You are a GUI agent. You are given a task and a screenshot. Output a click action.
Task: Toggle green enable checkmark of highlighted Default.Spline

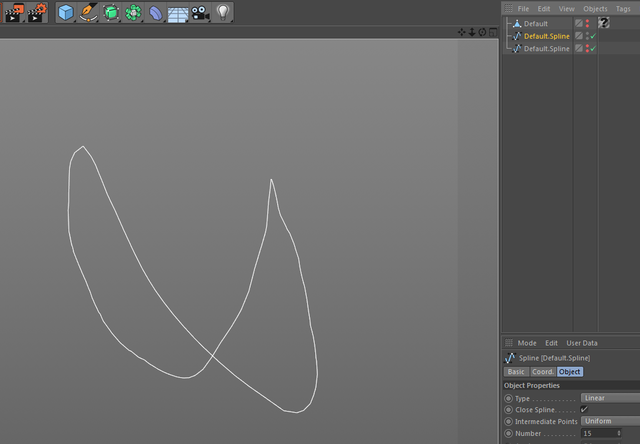tap(593, 36)
